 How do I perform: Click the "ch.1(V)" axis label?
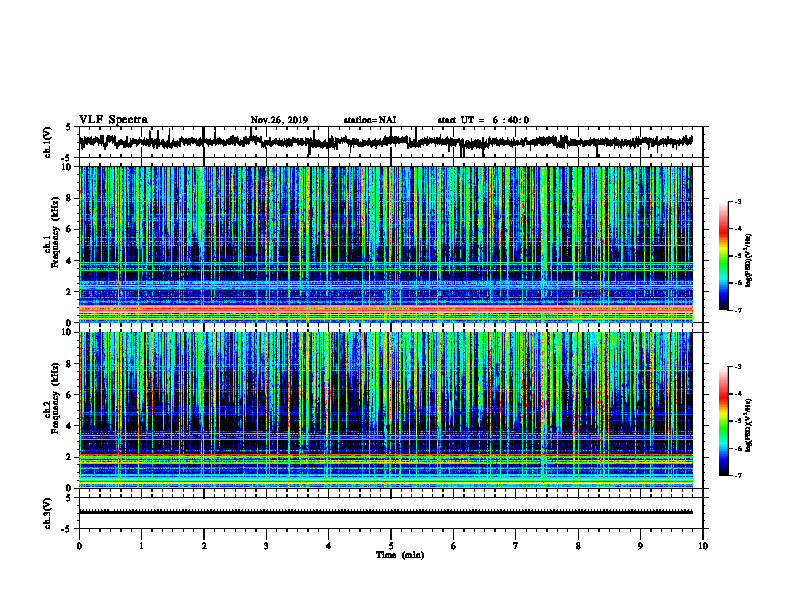click(48, 142)
